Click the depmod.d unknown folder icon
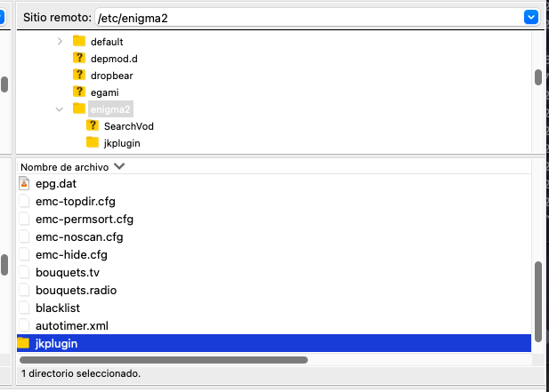Image resolution: width=549 pixels, height=392 pixels. pos(78,59)
